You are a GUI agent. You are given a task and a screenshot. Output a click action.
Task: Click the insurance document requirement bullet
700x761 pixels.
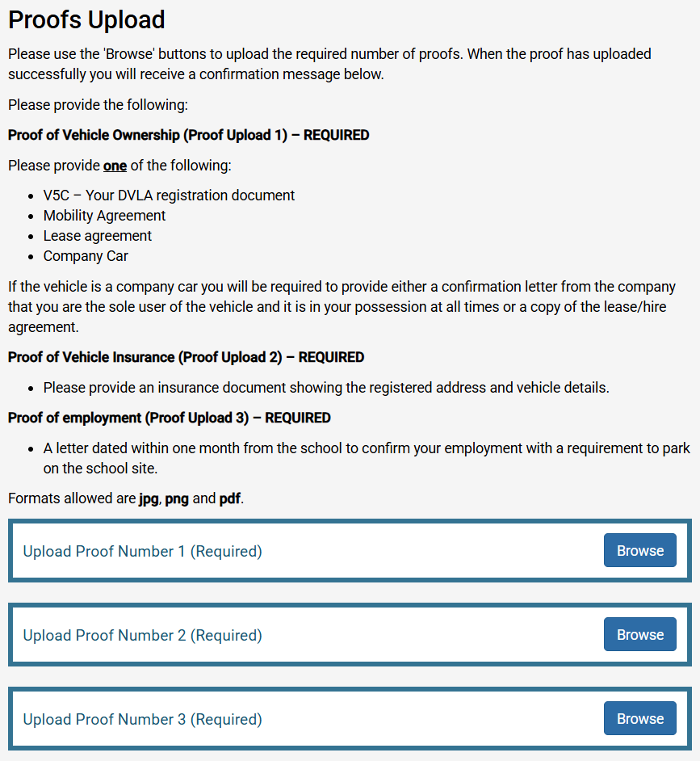pyautogui.click(x=326, y=388)
